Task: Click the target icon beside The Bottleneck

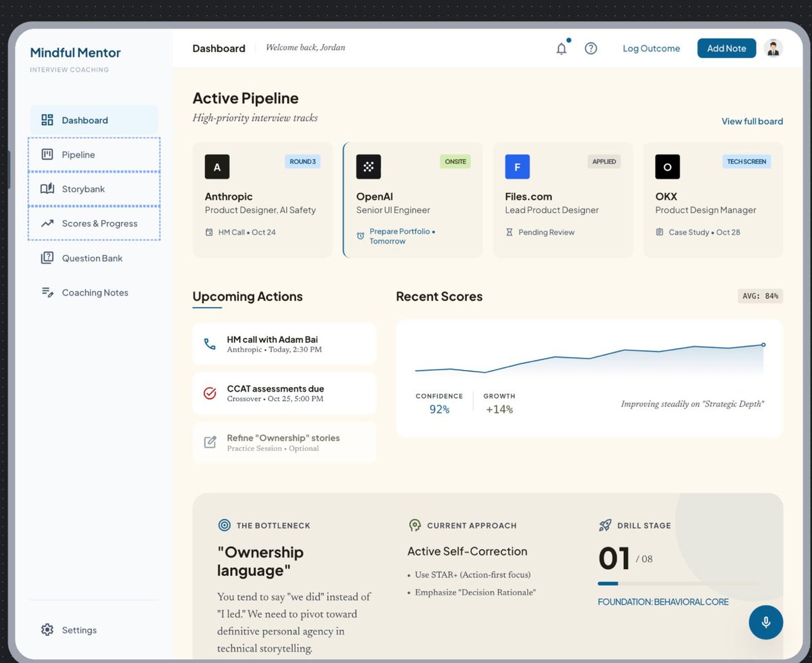Action: (x=224, y=525)
